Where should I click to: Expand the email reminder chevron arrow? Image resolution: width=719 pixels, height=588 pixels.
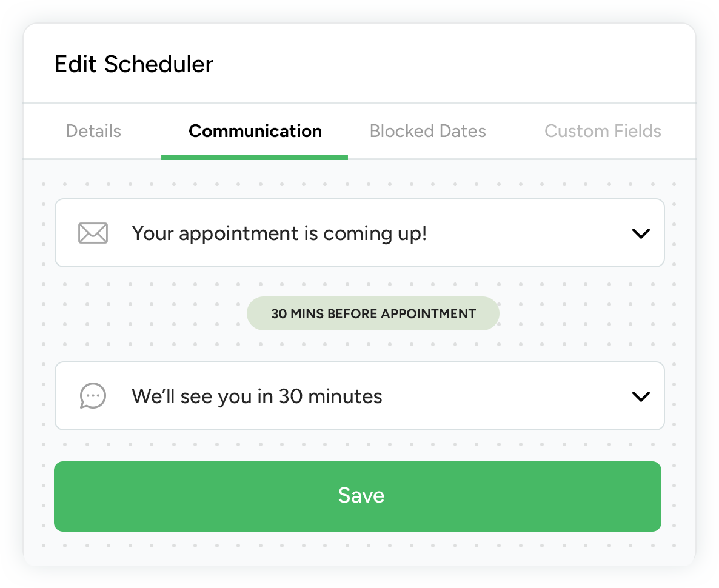641,233
